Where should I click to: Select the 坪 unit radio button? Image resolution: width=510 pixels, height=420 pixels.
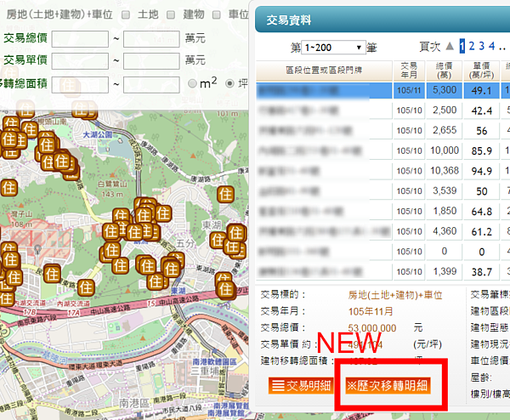230,83
